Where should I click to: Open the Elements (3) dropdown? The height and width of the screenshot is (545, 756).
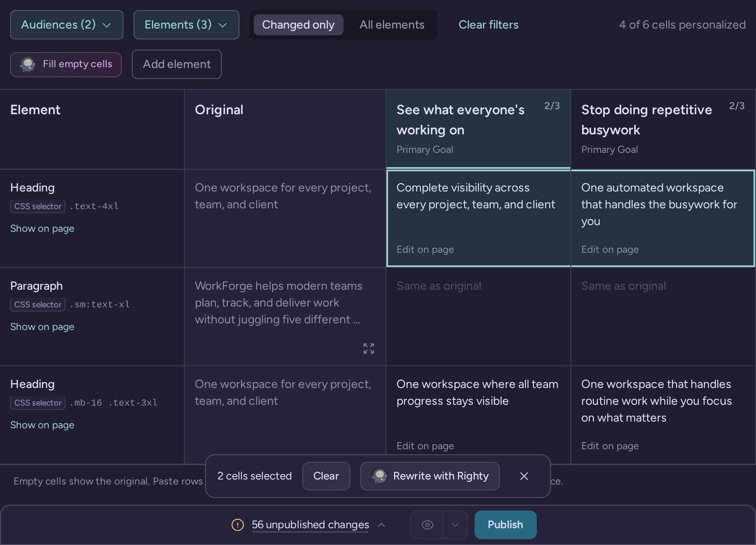[186, 25]
